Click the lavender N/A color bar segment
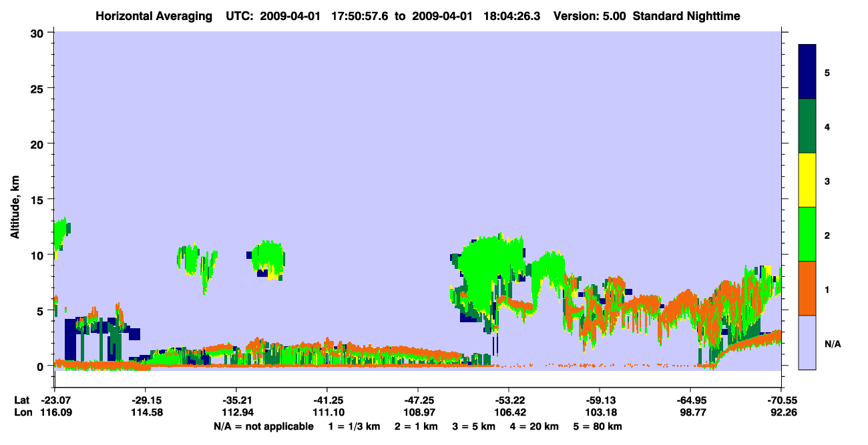This screenshot has height=445, width=868. tap(807, 342)
